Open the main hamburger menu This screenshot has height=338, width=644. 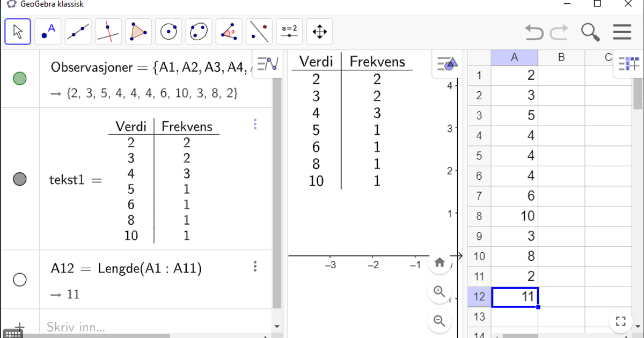click(x=622, y=32)
